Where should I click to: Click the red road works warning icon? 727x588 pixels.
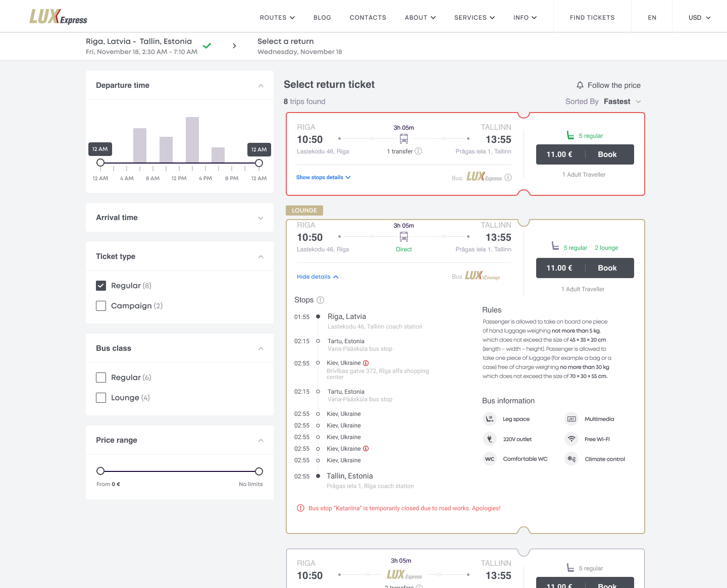300,508
